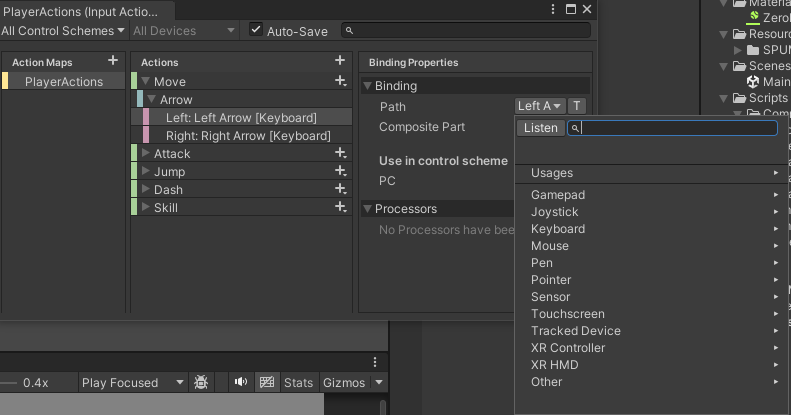Screen dimensions: 791x415
Task: Add binding to the Attack action
Action: (341, 154)
